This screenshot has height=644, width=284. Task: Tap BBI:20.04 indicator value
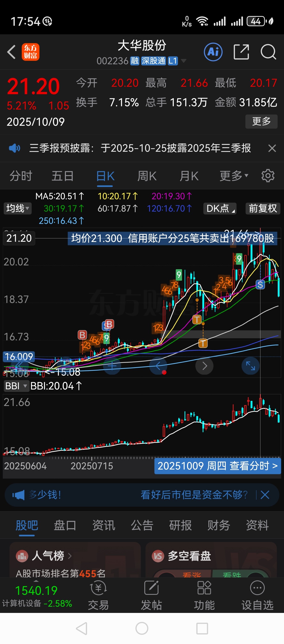[x=56, y=386]
